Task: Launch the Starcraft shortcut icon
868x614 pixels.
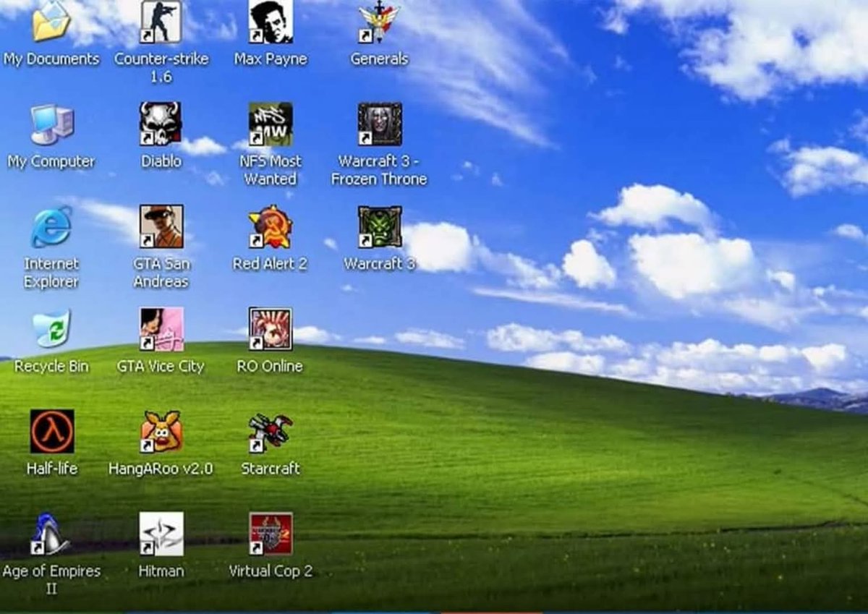Action: (x=271, y=432)
